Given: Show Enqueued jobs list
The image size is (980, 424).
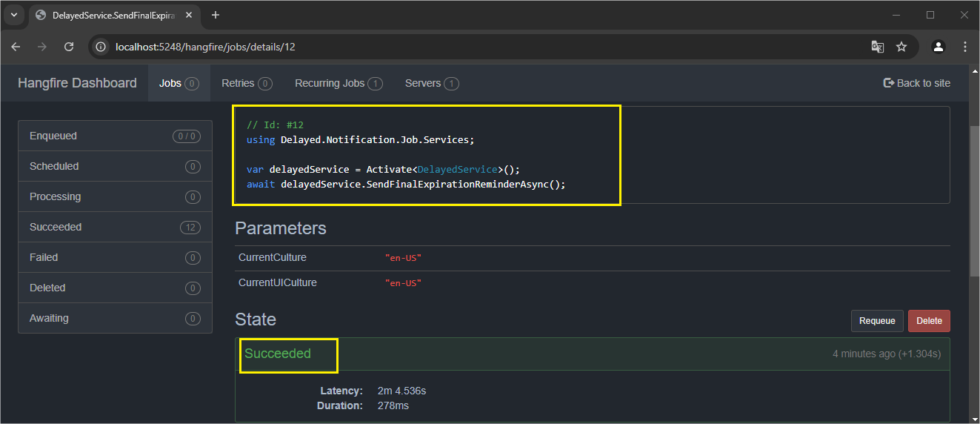Looking at the screenshot, I should [115, 136].
